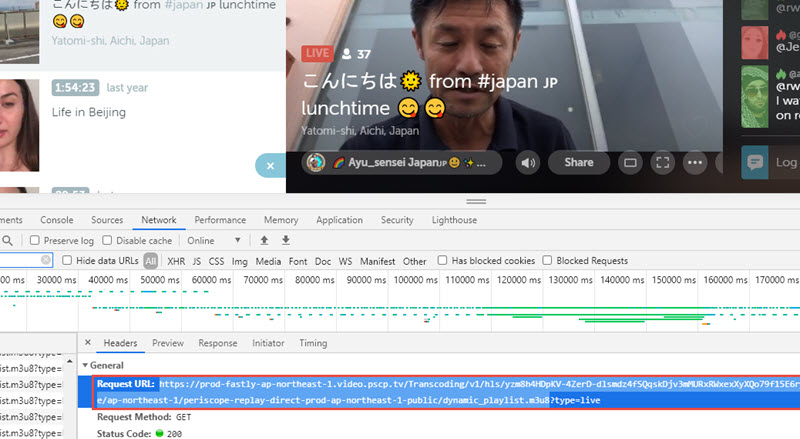Open the Security tab
Viewport: 800px width, 439px height.
(397, 220)
